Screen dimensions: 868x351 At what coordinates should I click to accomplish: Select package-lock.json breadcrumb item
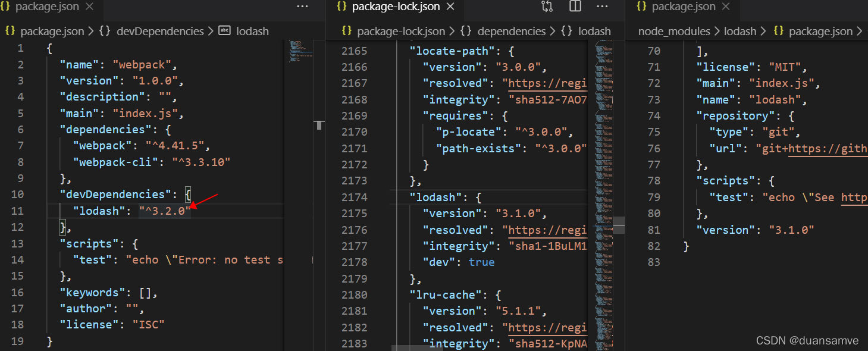(x=401, y=31)
